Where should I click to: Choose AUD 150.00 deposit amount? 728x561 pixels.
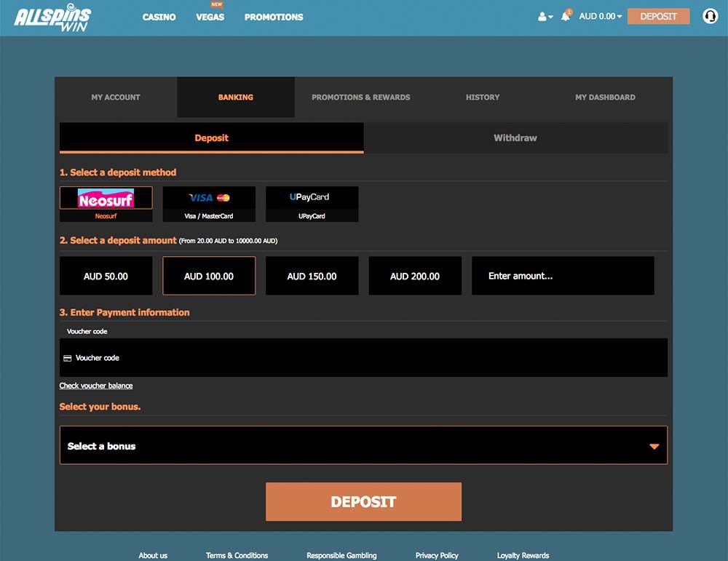click(x=312, y=276)
